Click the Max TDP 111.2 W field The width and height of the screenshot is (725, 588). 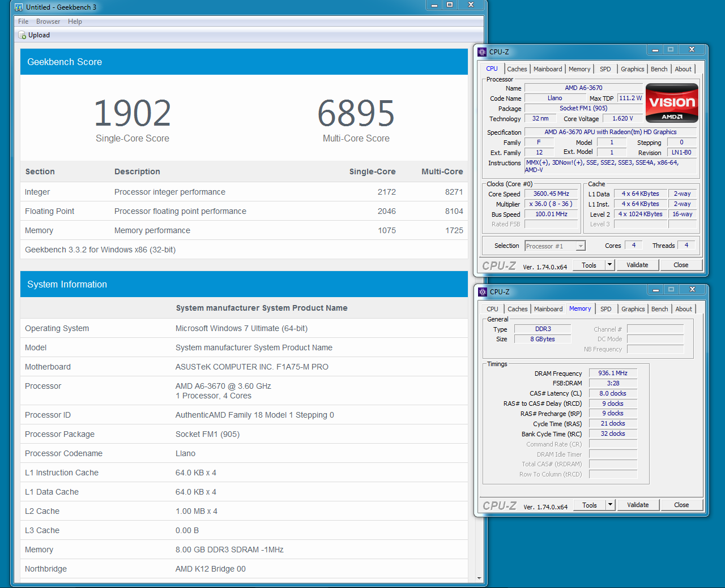[x=630, y=98]
